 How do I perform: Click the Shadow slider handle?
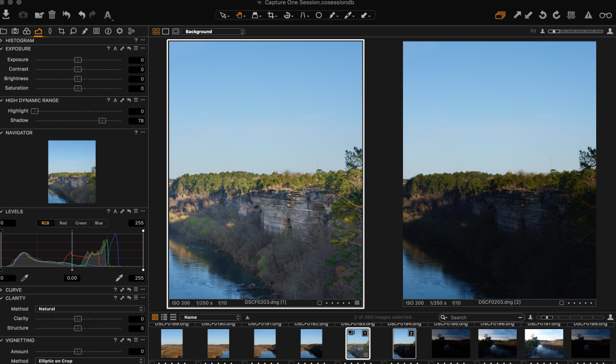(x=102, y=121)
